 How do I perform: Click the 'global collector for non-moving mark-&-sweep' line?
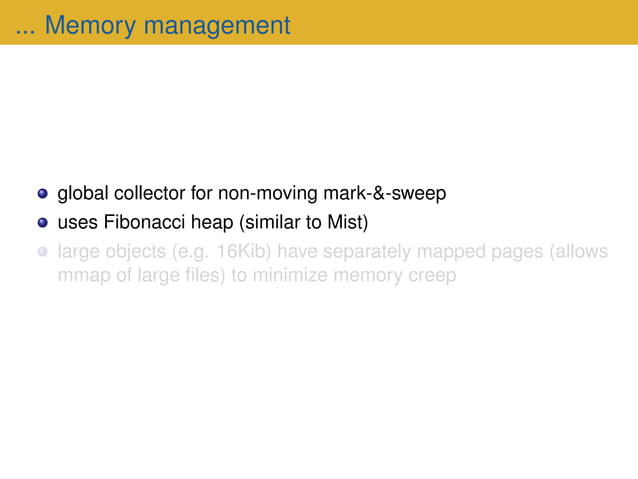[x=252, y=194]
